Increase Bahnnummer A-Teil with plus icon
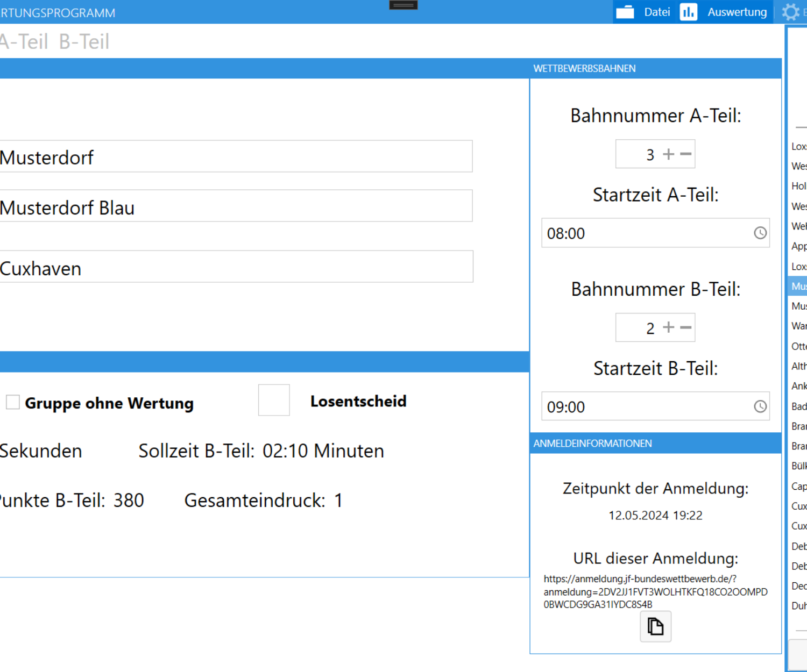The height and width of the screenshot is (672, 807). (668, 154)
